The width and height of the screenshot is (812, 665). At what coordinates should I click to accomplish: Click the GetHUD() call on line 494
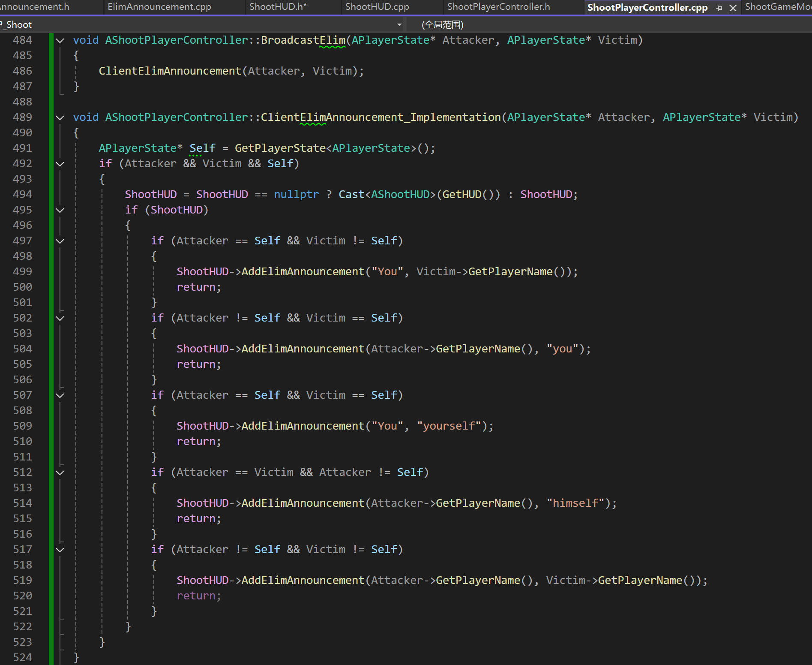(x=468, y=194)
